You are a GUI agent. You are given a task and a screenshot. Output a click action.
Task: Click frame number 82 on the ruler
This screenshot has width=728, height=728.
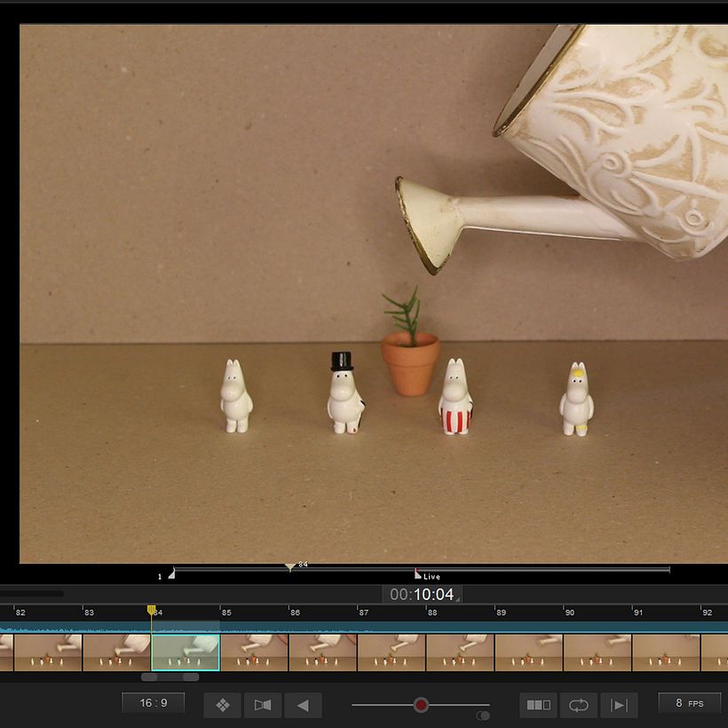[20, 613]
